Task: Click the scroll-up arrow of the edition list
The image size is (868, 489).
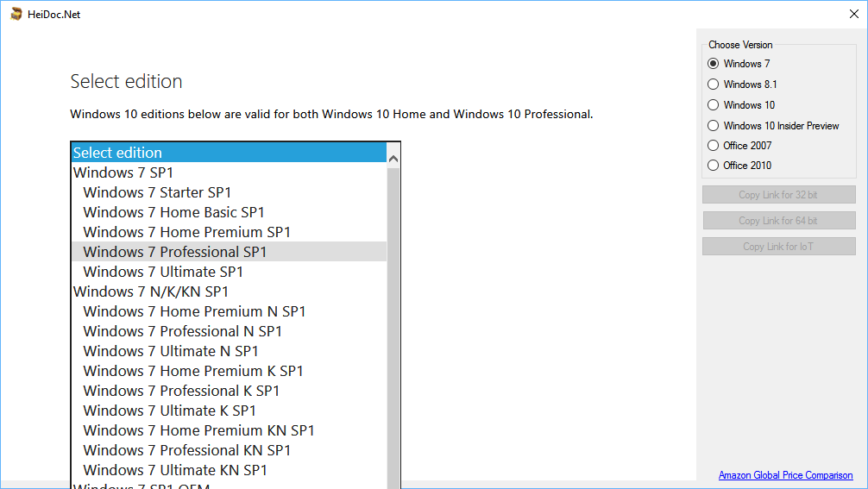Action: point(393,159)
